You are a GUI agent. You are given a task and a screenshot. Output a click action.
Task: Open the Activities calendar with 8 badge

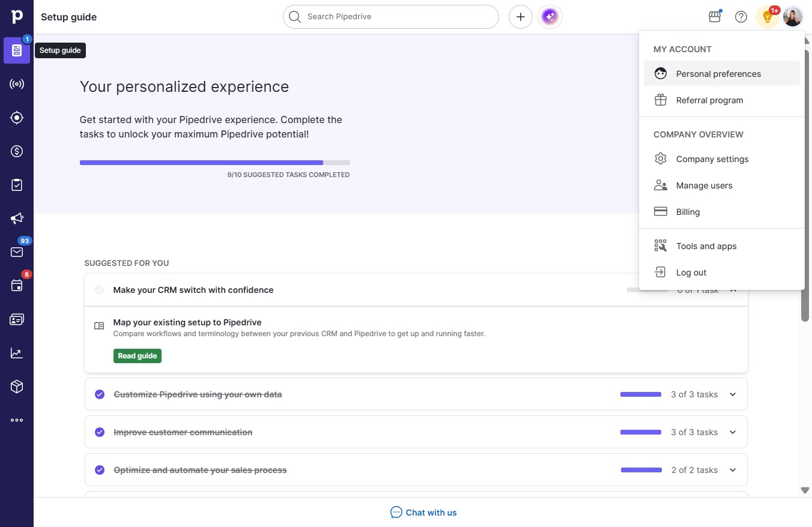pyautogui.click(x=17, y=286)
